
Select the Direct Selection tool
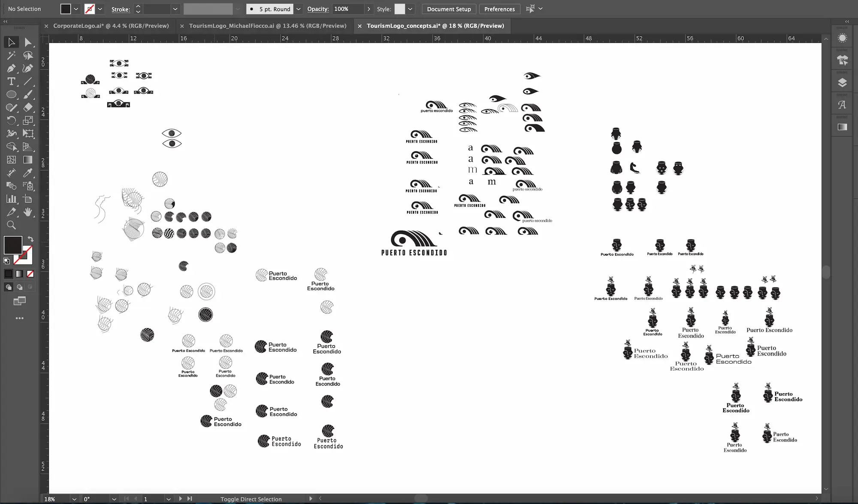(x=28, y=42)
